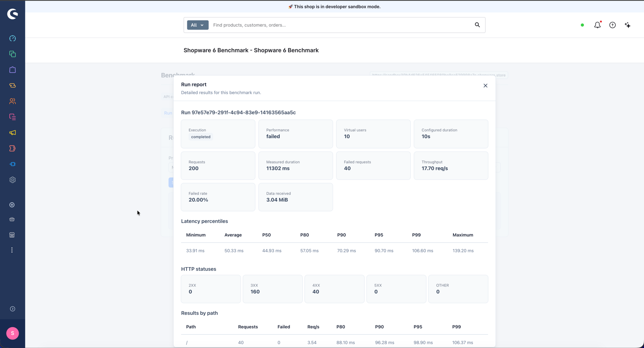Open the AI sparkle assistant icon
The image size is (644, 348).
click(628, 25)
